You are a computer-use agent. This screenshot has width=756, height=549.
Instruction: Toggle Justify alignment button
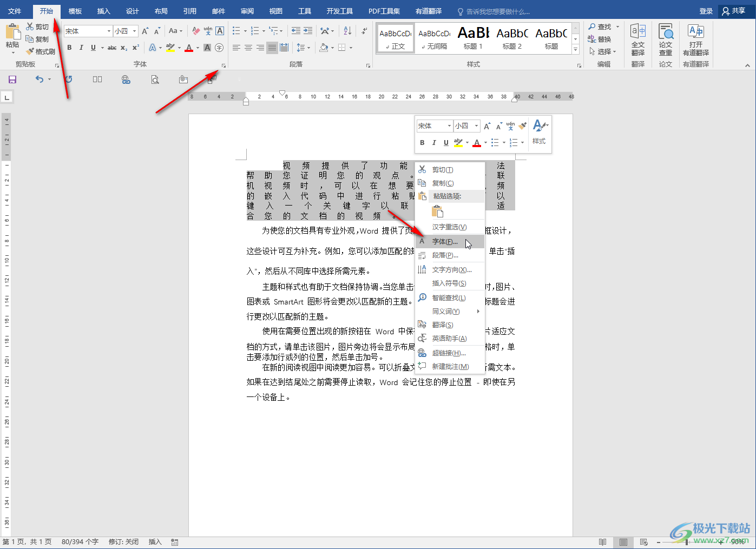click(272, 48)
